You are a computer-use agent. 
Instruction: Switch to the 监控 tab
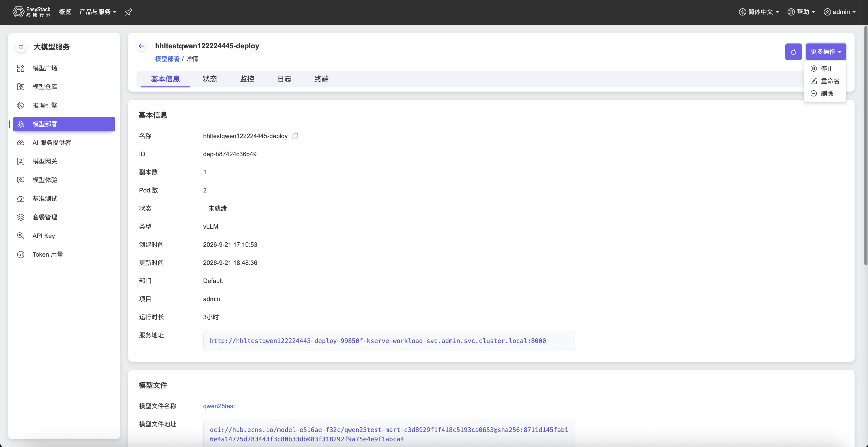[247, 79]
